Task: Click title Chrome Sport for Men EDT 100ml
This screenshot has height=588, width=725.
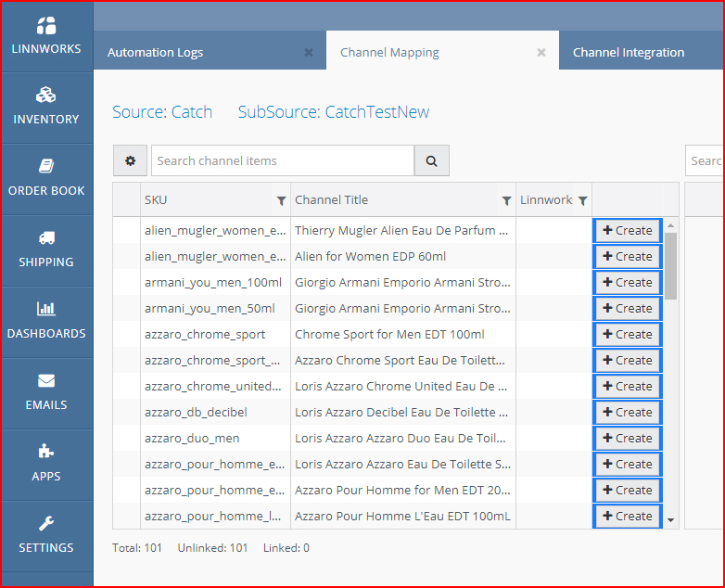Action: (x=389, y=334)
